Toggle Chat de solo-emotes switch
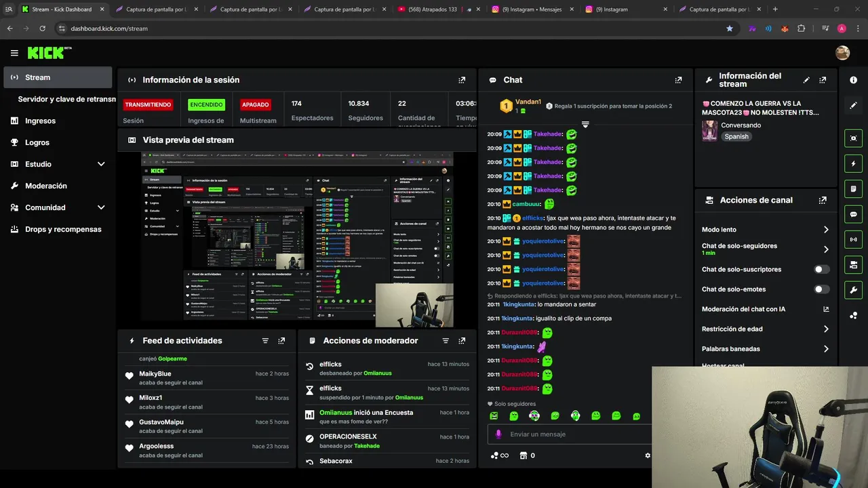 coord(822,289)
